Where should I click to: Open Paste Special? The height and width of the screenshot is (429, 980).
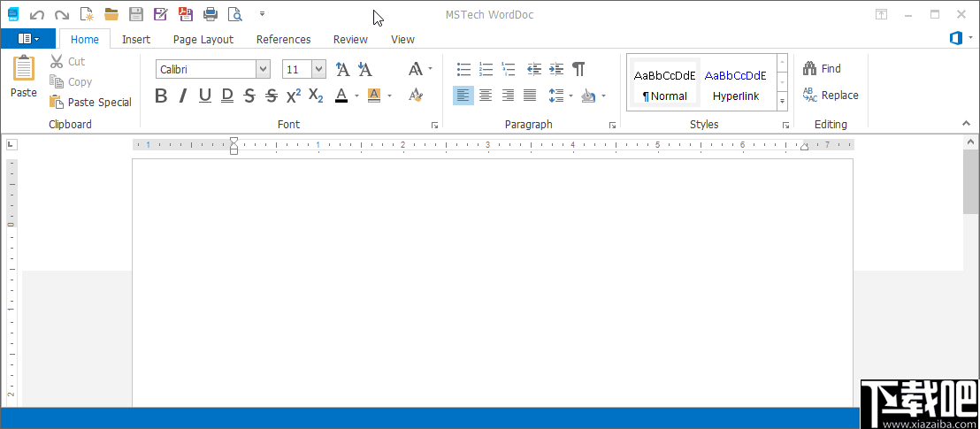[x=90, y=102]
